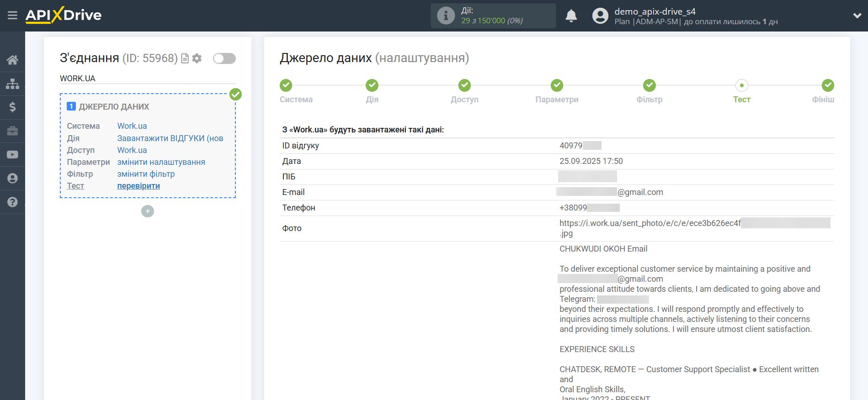The width and height of the screenshot is (868, 400).
Task: Click the home icon in the sidebar
Action: tap(12, 60)
